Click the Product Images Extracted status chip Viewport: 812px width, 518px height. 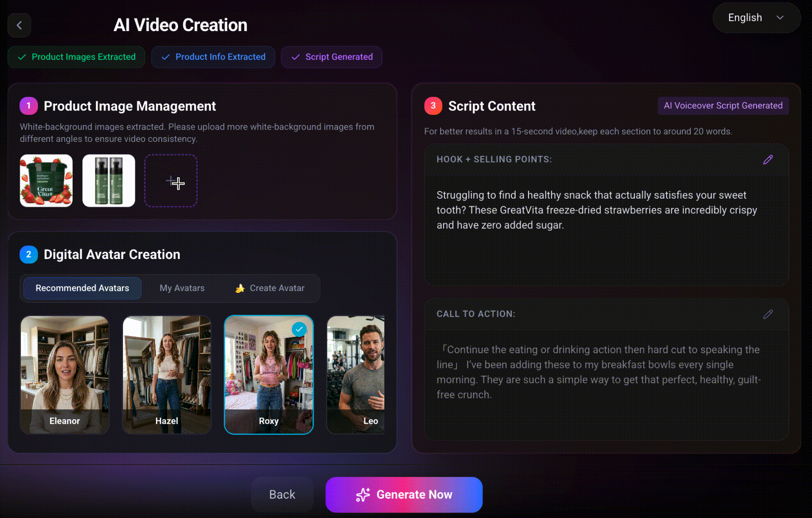click(76, 57)
